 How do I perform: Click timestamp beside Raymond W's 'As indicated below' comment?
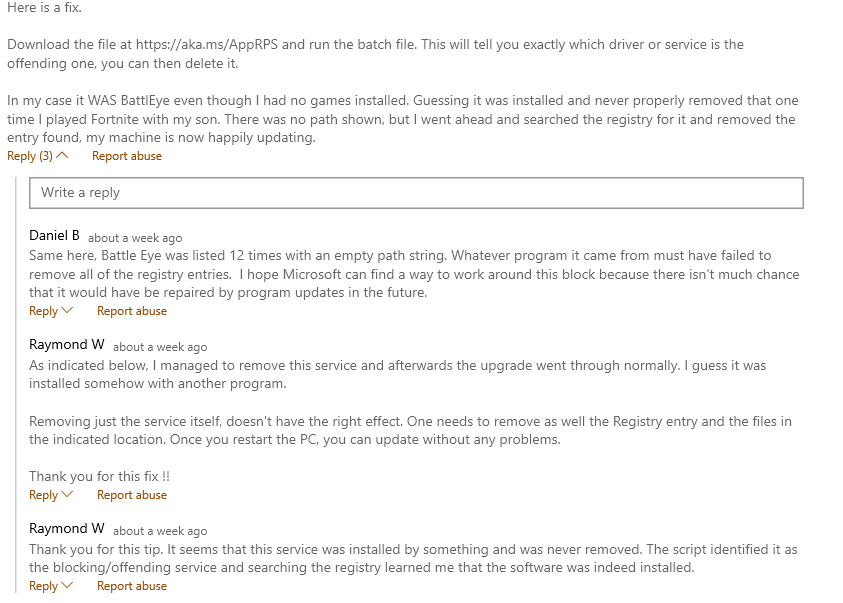coord(160,347)
